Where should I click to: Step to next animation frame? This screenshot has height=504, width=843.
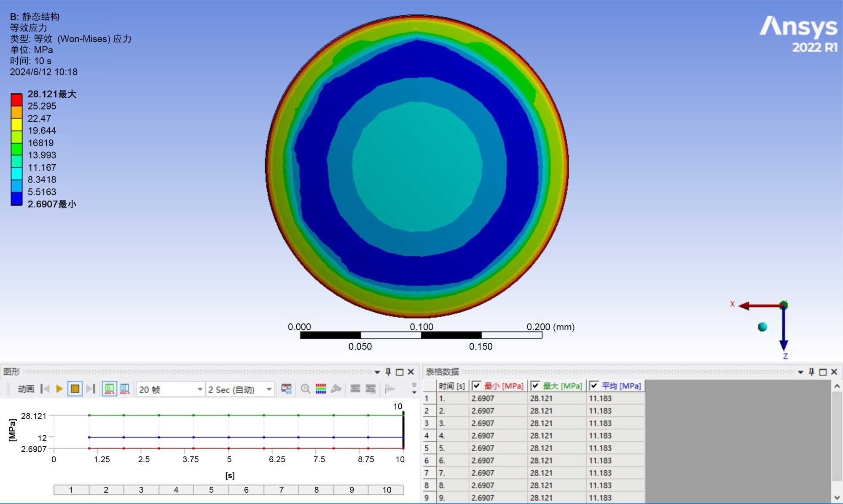(x=91, y=389)
